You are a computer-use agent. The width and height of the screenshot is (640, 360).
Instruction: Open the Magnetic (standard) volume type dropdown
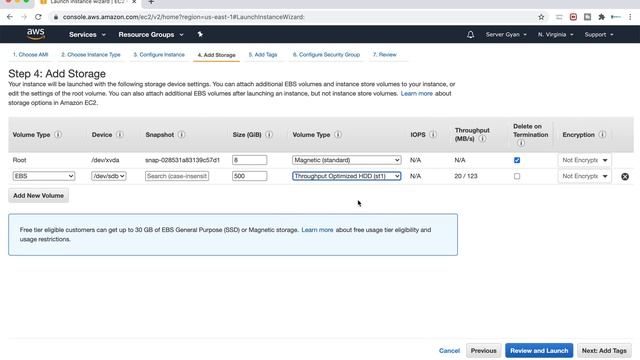tap(347, 160)
